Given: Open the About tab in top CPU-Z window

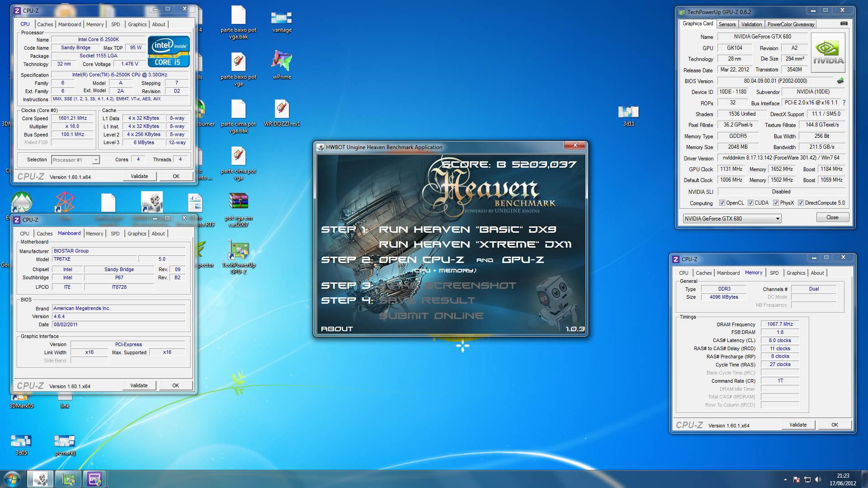Looking at the screenshot, I should 158,24.
